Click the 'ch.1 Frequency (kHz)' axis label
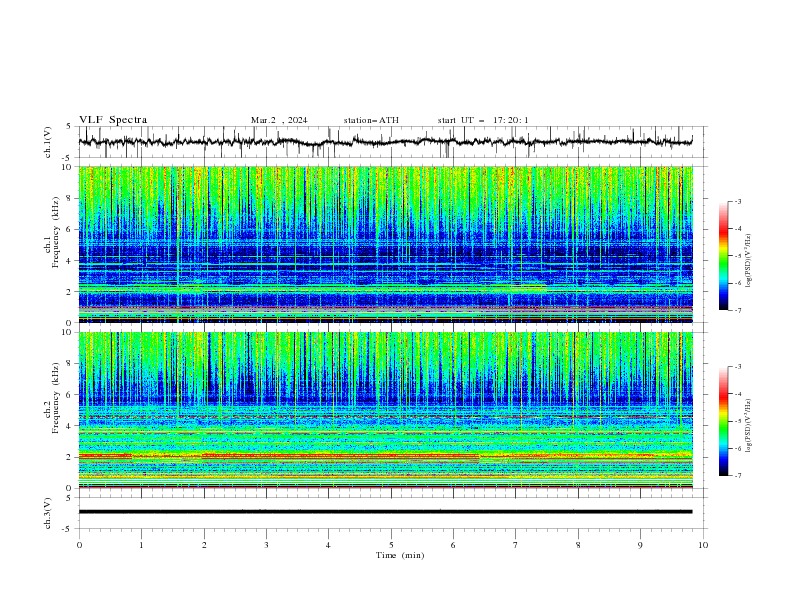Screen dimensions: 792x612 (x=52, y=232)
